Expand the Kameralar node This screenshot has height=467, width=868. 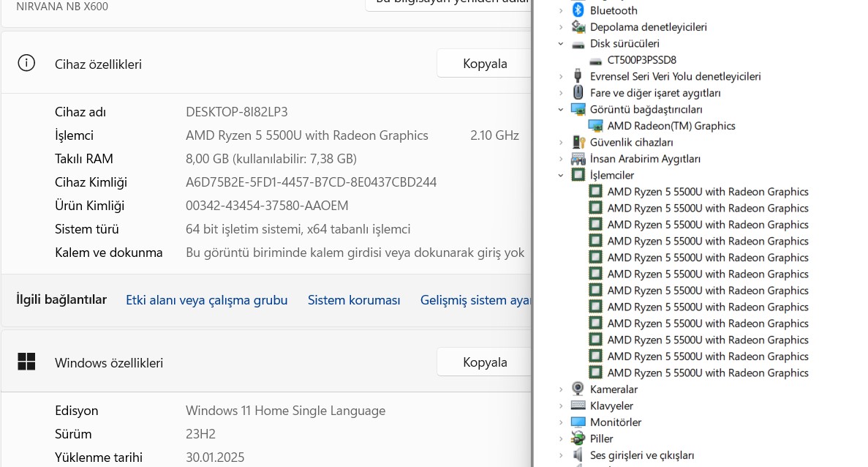coord(561,389)
